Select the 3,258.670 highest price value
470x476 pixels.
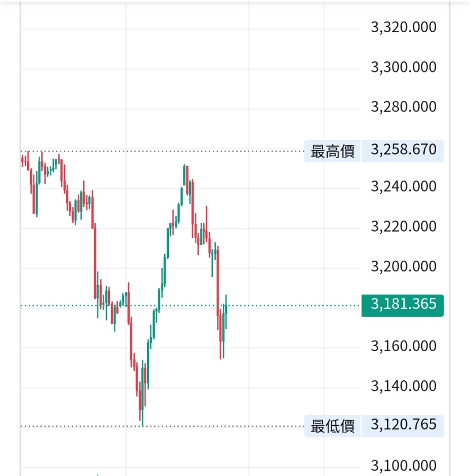404,150
